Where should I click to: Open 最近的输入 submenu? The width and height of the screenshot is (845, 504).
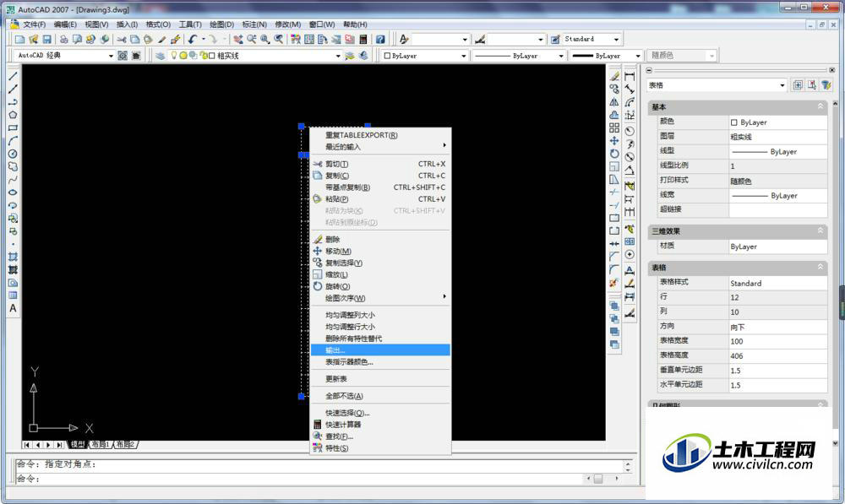click(x=380, y=146)
